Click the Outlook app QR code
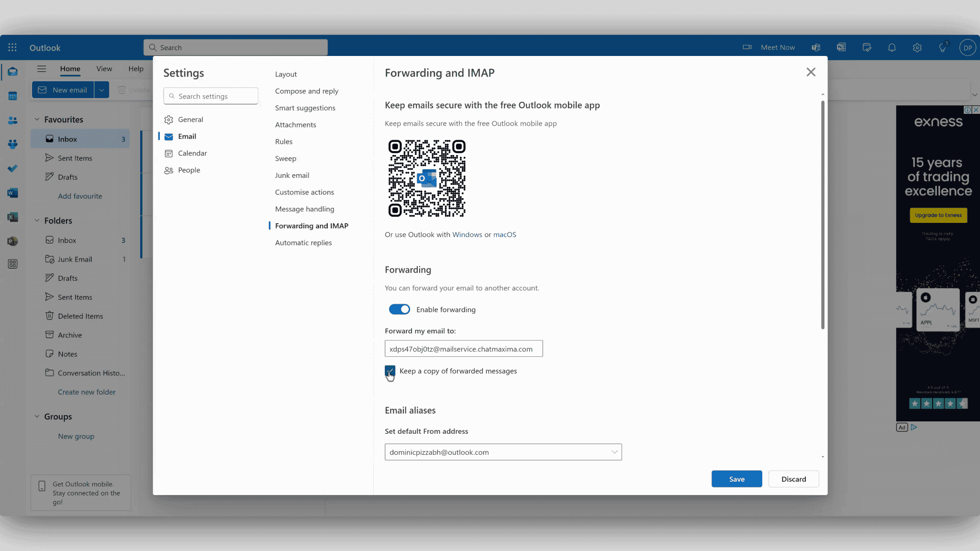 [427, 178]
